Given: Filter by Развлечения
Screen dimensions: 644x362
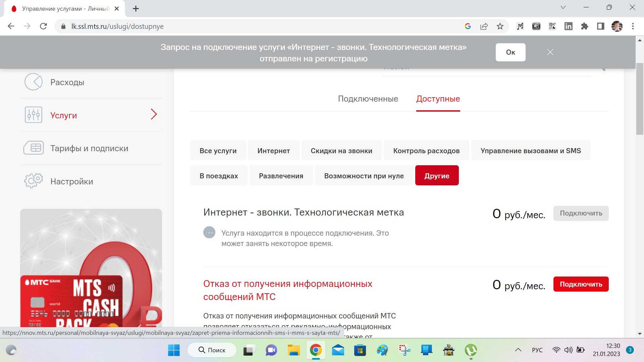Looking at the screenshot, I should pyautogui.click(x=281, y=176).
